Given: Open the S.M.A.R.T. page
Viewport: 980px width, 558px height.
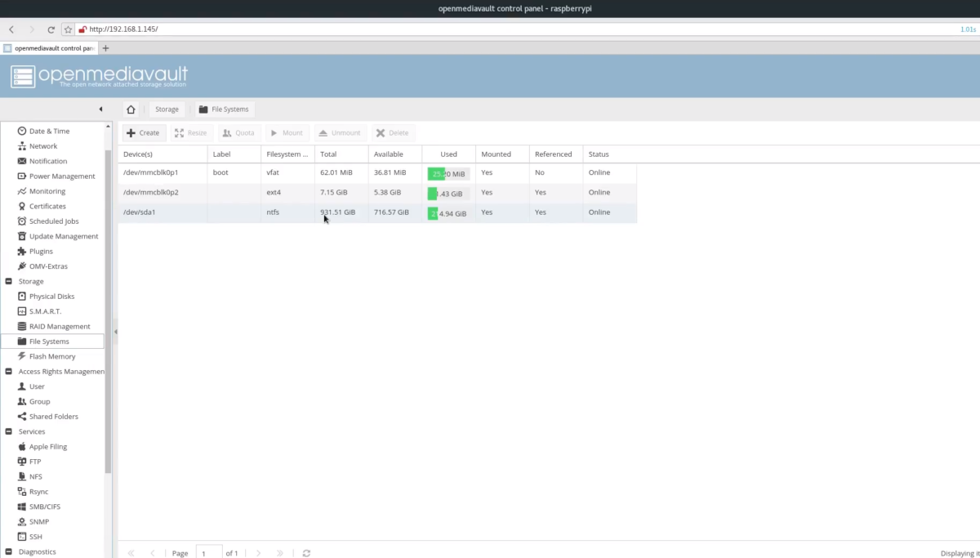Looking at the screenshot, I should [45, 311].
